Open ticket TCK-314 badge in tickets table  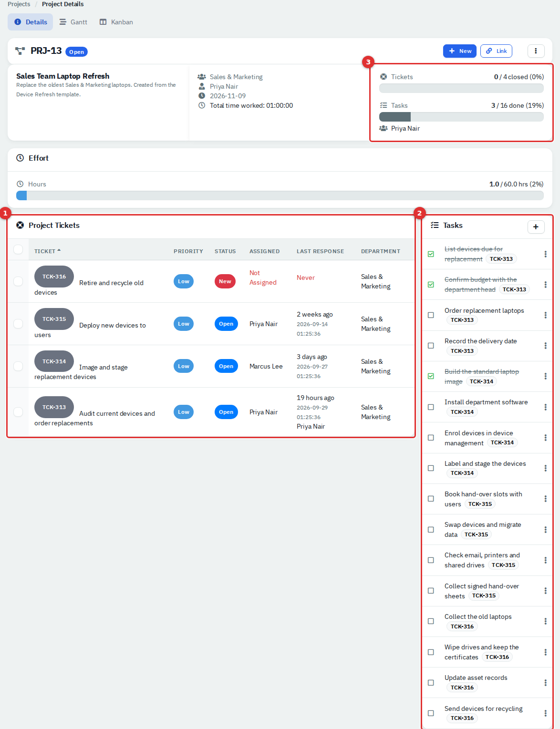coord(54,361)
